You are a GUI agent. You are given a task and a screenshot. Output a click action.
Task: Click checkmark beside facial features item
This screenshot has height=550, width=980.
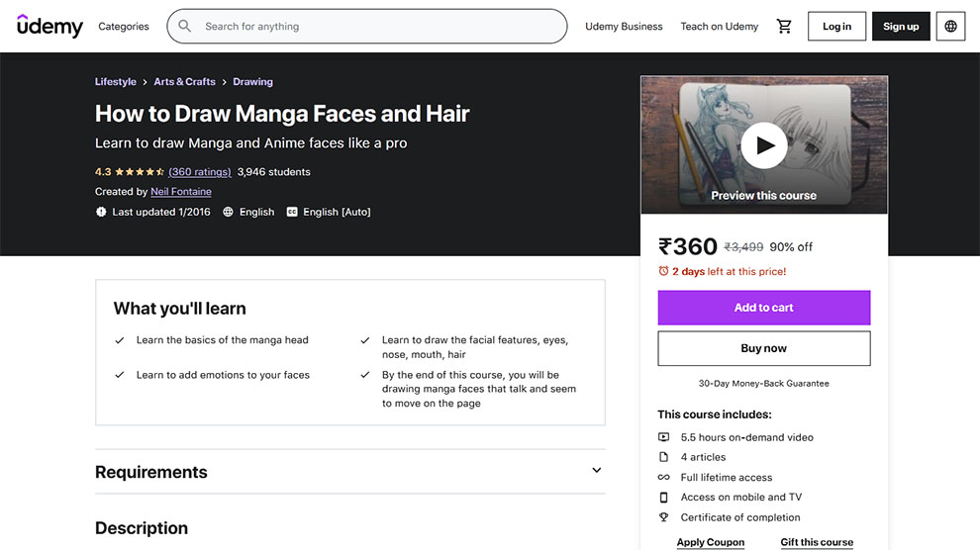click(365, 340)
